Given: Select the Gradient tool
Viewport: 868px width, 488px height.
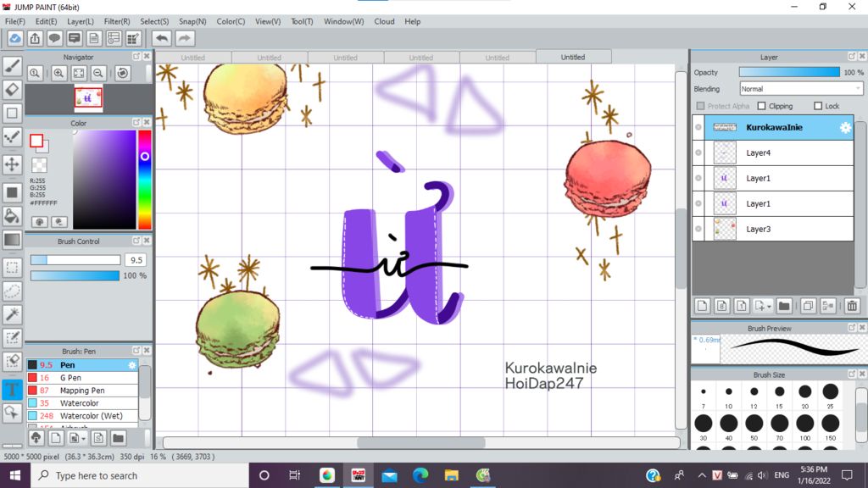Looking at the screenshot, I should [x=12, y=240].
